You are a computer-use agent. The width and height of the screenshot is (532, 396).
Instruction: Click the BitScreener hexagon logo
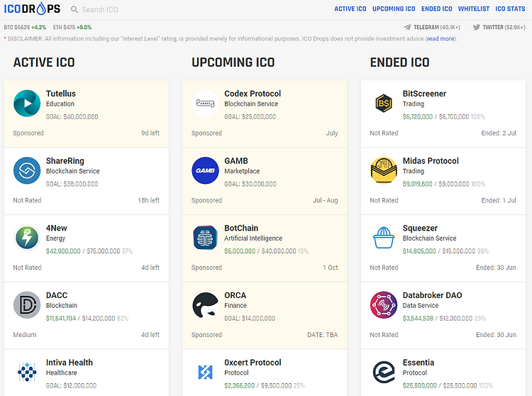point(384,103)
